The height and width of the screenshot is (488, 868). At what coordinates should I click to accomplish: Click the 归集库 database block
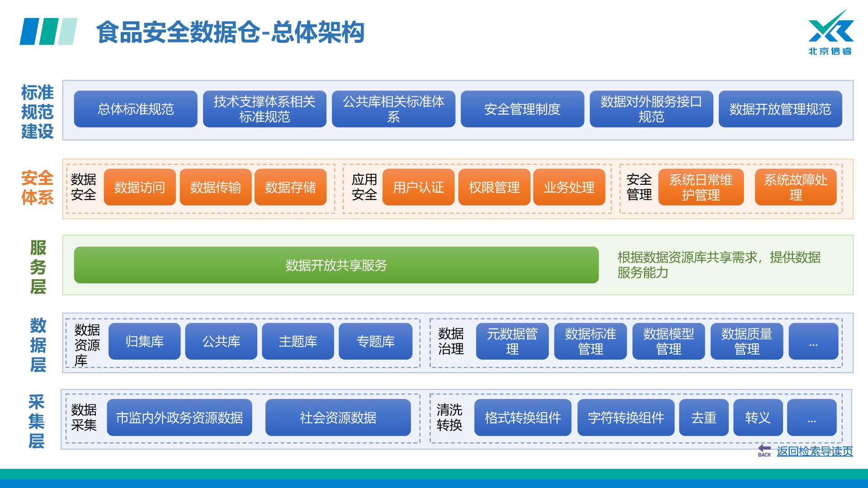pyautogui.click(x=144, y=342)
